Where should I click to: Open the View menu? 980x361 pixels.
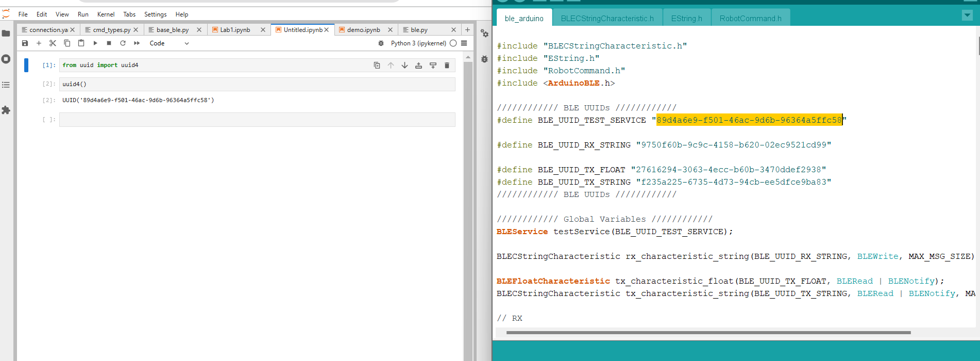62,14
